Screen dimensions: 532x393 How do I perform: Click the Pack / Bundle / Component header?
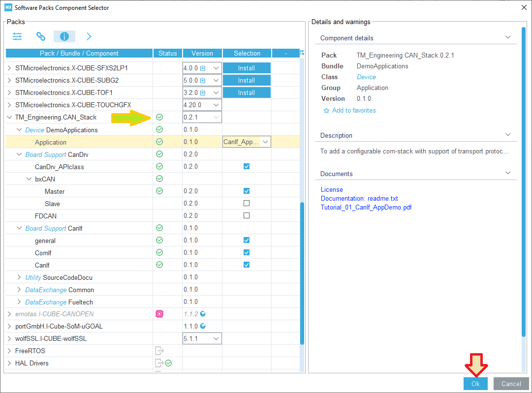pos(79,53)
